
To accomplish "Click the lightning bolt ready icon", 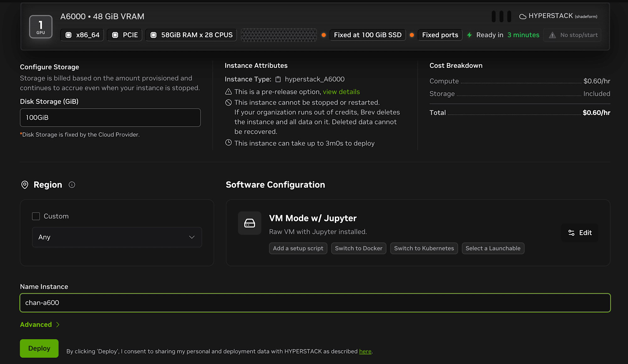I will [469, 35].
